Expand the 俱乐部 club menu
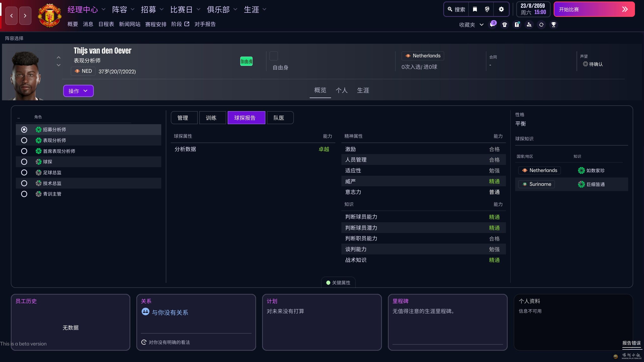 point(222,10)
